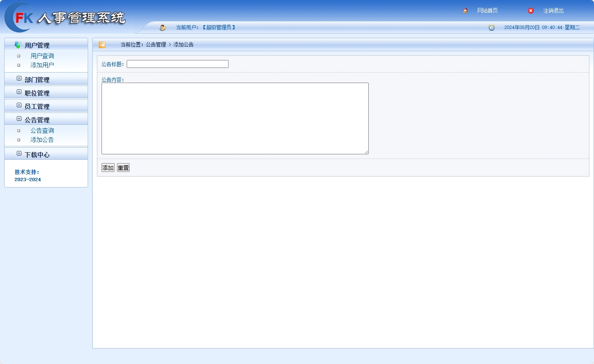Click the home icon beside 网站首页
This screenshot has width=594, height=364.
[x=465, y=11]
